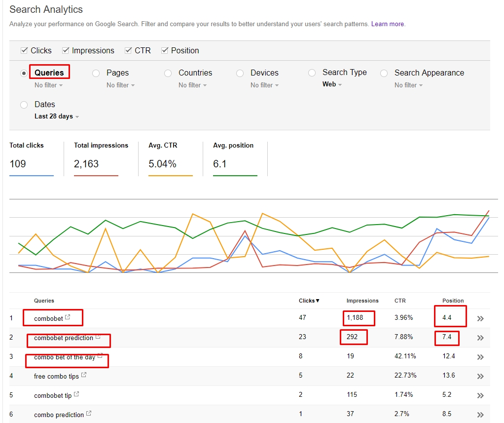Click external link icon beside combobet tip

click(x=76, y=395)
